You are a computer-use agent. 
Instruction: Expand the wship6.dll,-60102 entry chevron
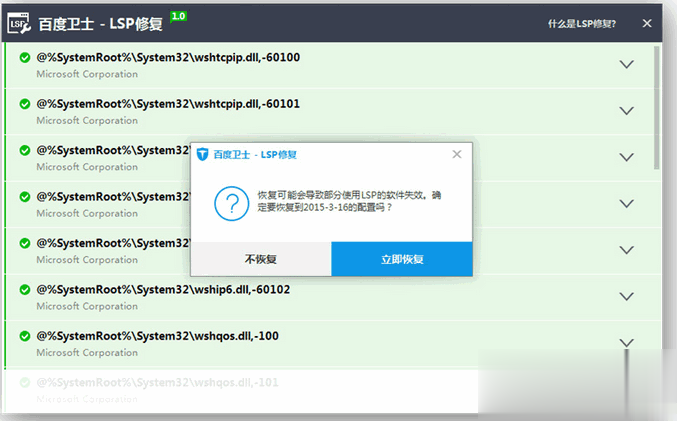click(x=626, y=296)
